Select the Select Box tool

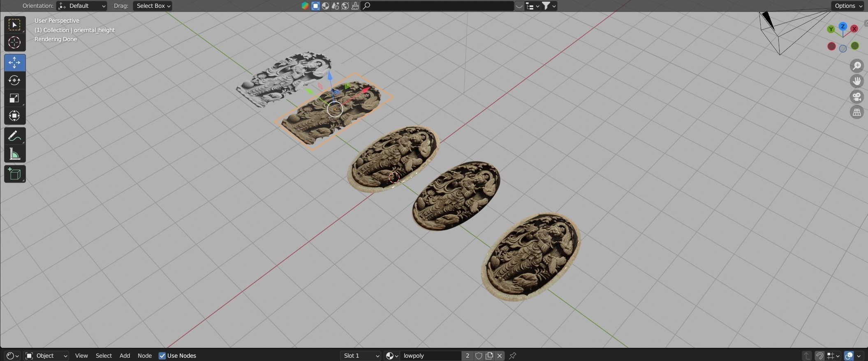click(15, 25)
